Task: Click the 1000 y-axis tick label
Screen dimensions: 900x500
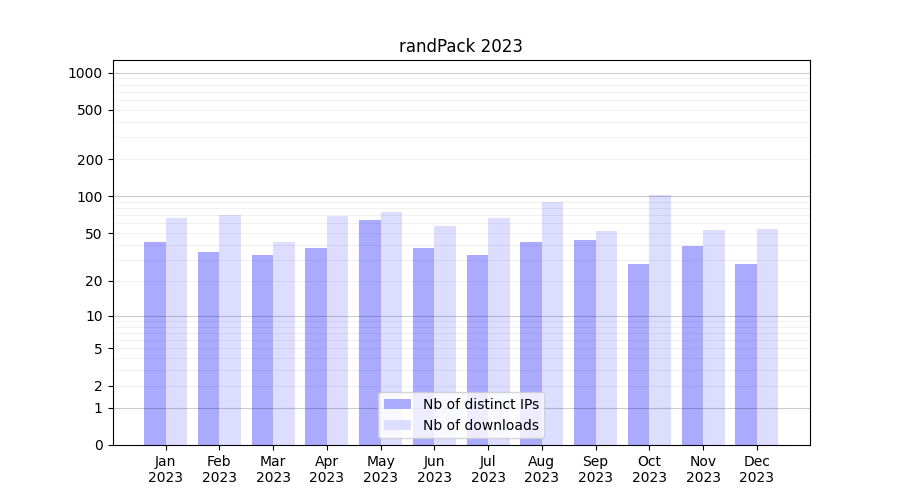Action: click(84, 73)
